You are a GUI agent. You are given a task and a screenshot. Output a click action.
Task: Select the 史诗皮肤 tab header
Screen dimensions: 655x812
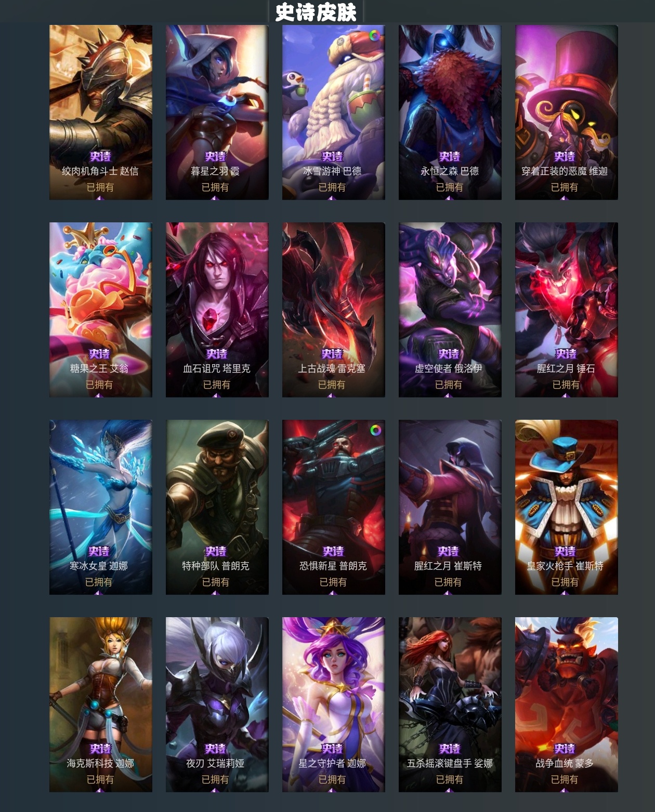tap(316, 12)
